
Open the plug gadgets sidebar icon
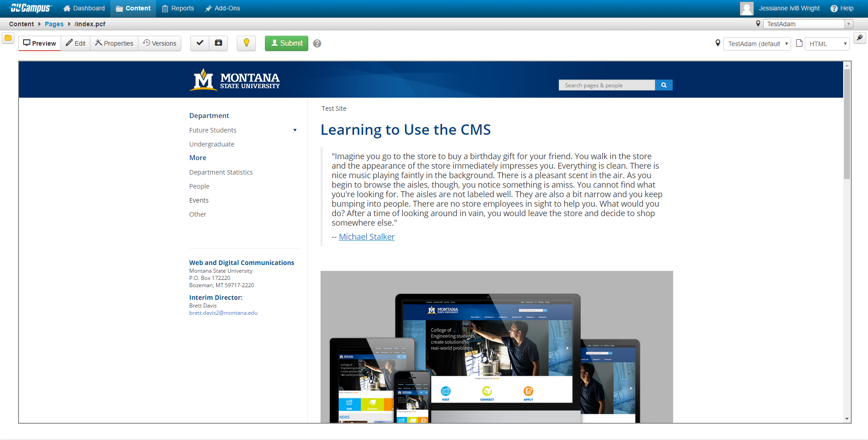point(859,38)
